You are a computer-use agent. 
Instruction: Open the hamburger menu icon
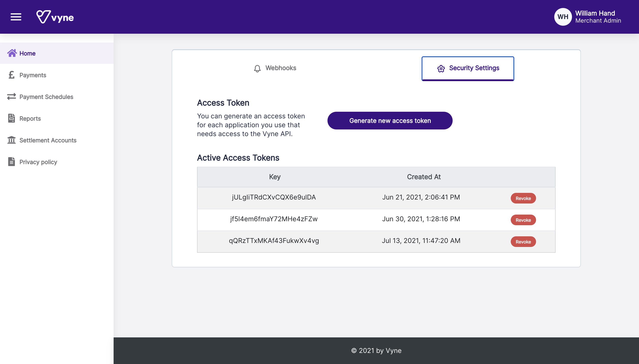(x=16, y=17)
